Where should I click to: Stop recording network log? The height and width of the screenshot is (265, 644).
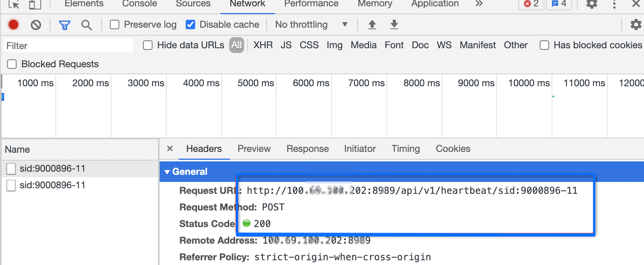pyautogui.click(x=13, y=25)
